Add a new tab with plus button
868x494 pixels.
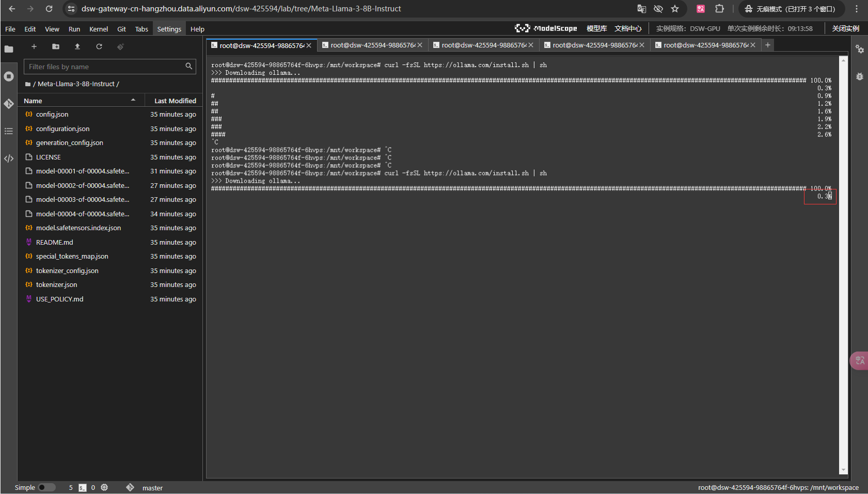[768, 45]
